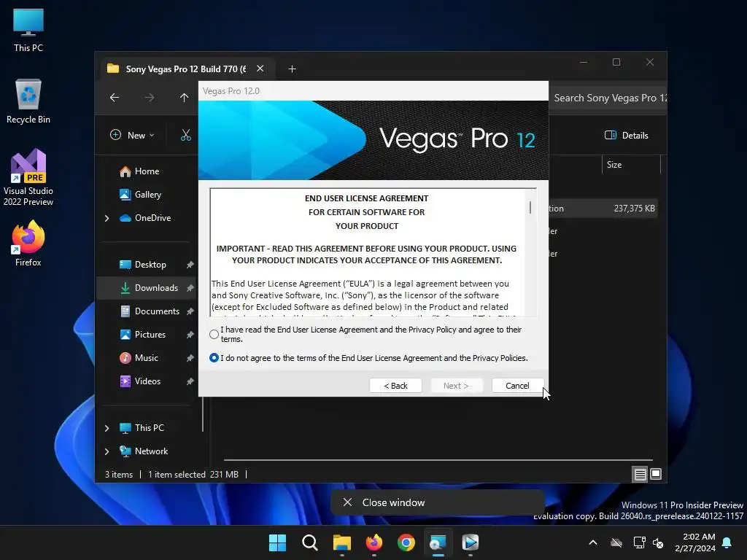This screenshot has width=747, height=560.
Task: Click the Forward arrow in File Explorer
Action: 150,98
